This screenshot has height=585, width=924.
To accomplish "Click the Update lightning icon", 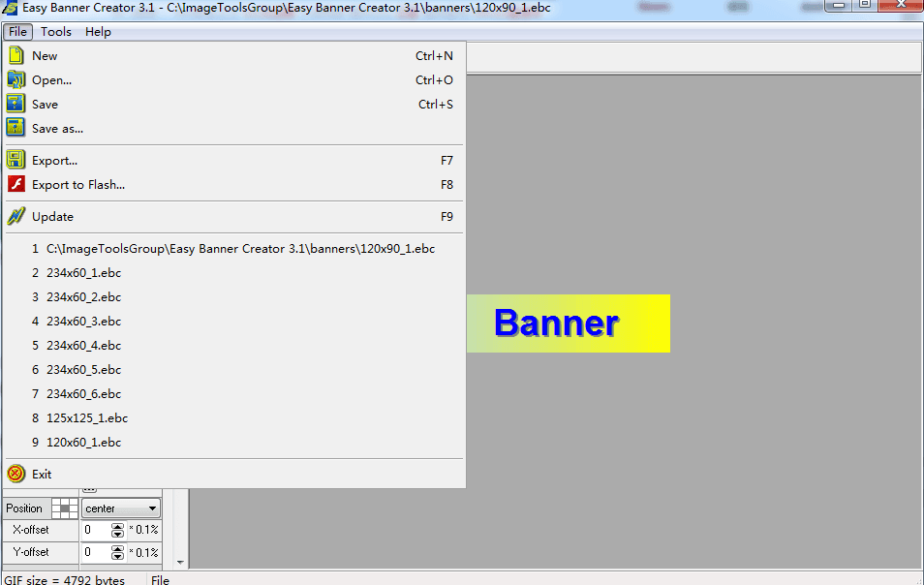I will pyautogui.click(x=16, y=216).
